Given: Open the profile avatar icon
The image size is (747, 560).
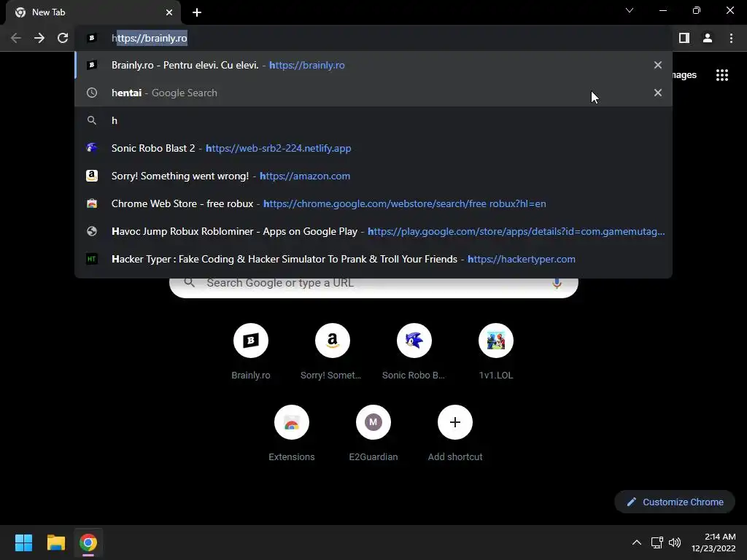Looking at the screenshot, I should 708,38.
